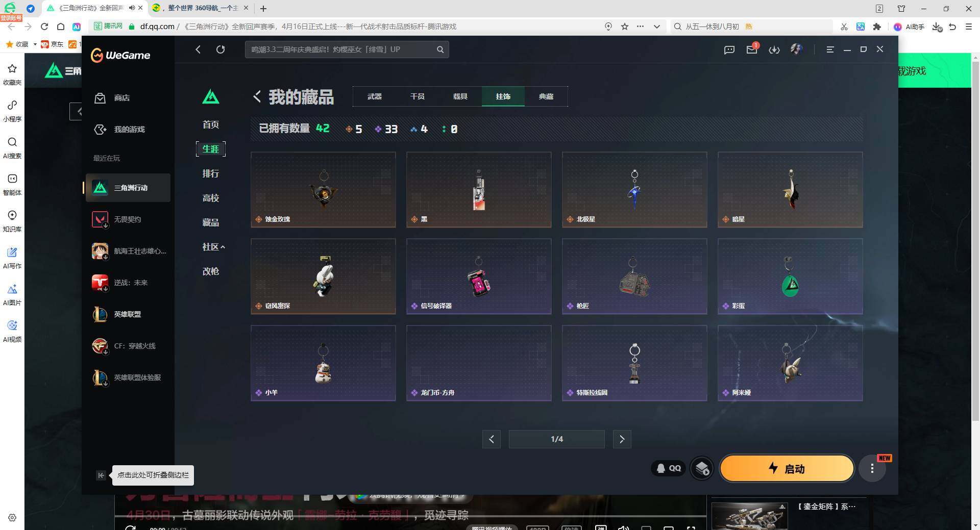Image resolution: width=980 pixels, height=530 pixels.
Task: Open 北极星 charm card
Action: click(x=634, y=190)
